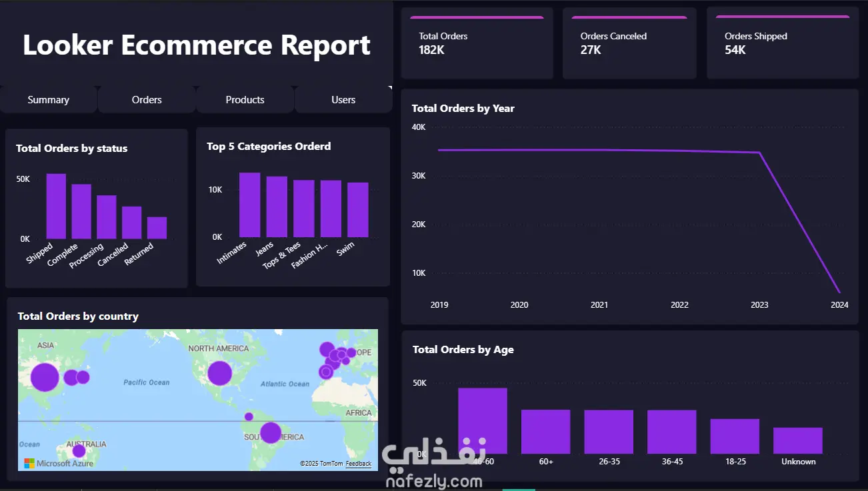This screenshot has width=868, height=491.
Task: Select the tallest bar in Orders by Age
Action: [483, 420]
